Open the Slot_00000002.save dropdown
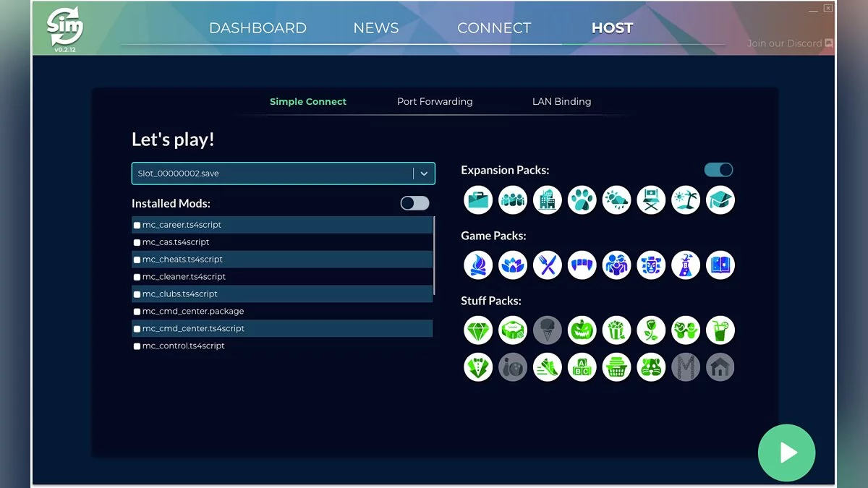Image resolution: width=868 pixels, height=488 pixels. click(424, 174)
